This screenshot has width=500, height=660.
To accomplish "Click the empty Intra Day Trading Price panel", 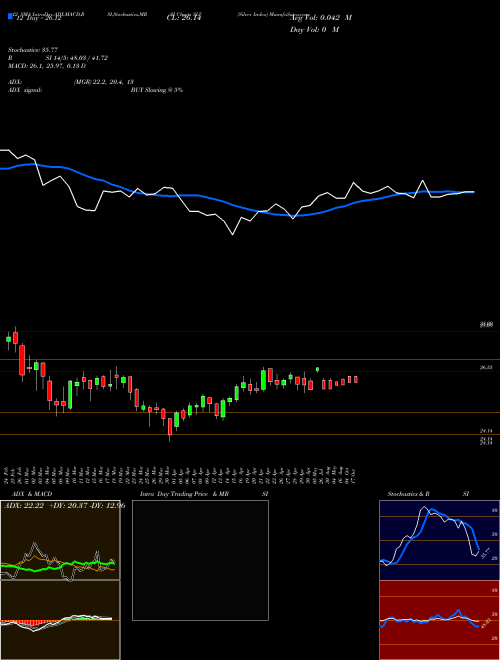I will pos(200,560).
